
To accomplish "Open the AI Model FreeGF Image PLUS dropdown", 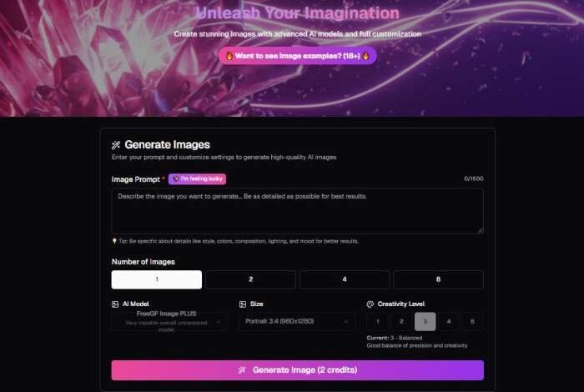I will coord(170,322).
